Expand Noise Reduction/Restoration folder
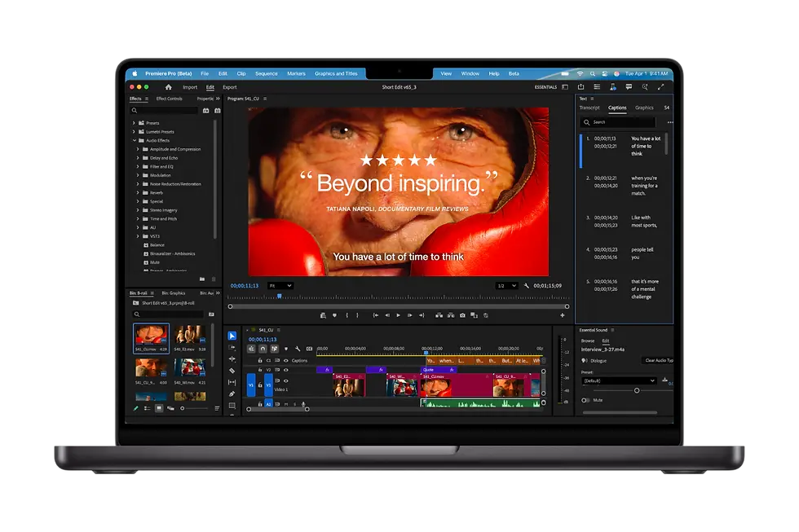This screenshot has height=532, width=799. [138, 184]
